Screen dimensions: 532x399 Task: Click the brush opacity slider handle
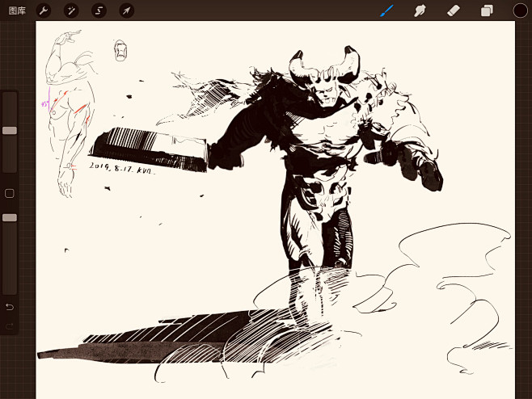tap(10, 217)
